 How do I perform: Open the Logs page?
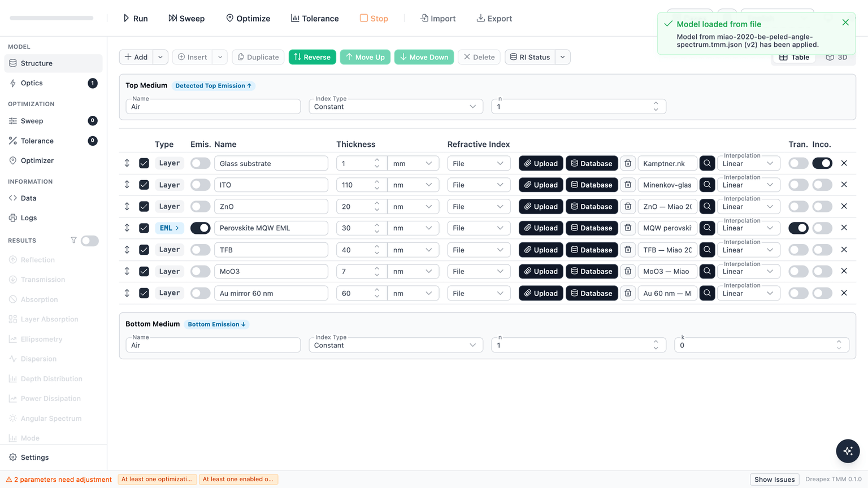tap(53, 218)
